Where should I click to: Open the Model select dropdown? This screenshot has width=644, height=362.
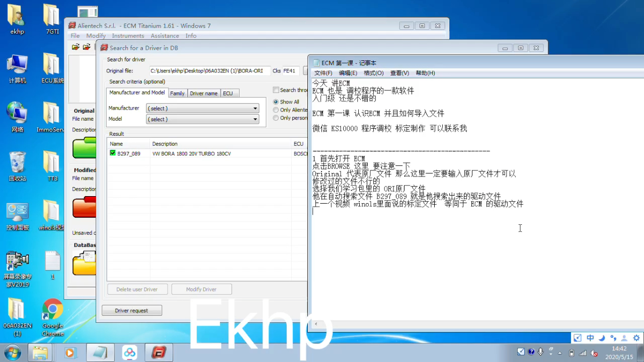[x=255, y=119]
